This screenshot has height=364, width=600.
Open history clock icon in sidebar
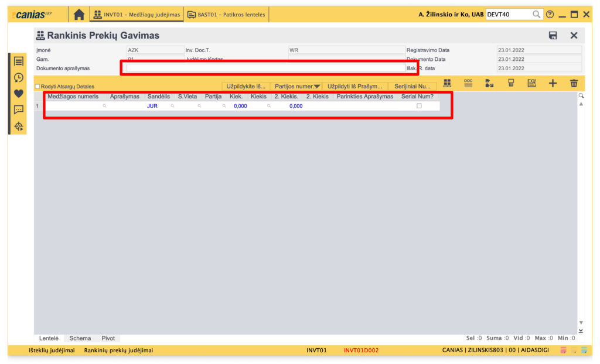tap(18, 77)
